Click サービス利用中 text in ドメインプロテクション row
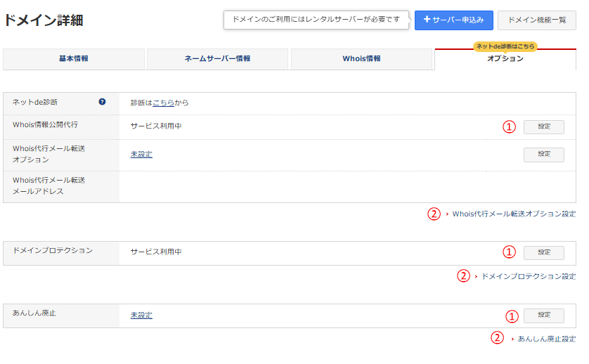589x364 pixels. click(156, 252)
